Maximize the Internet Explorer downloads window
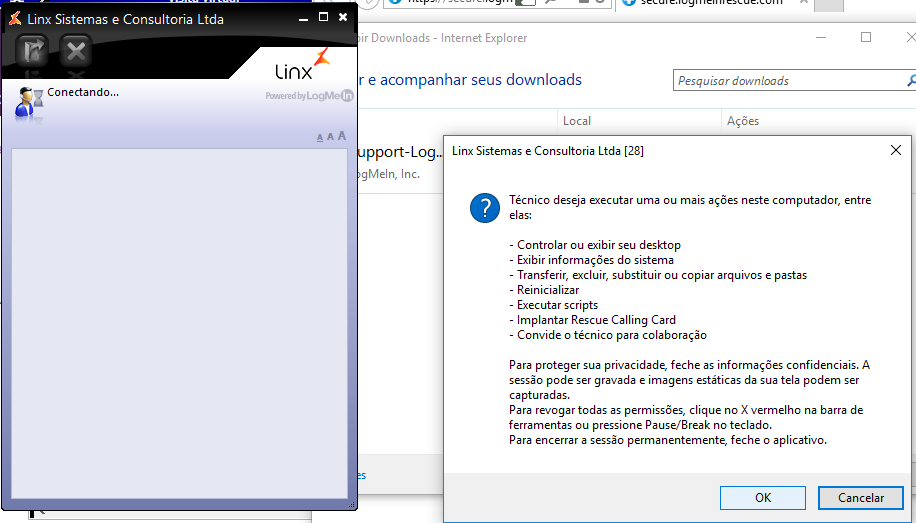The width and height of the screenshot is (916, 523). tap(866, 37)
